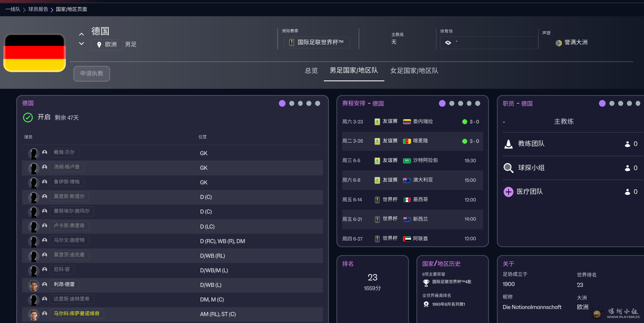This screenshot has width=644, height=323.
Task: Click New Zealand flag next to 新西兰
Action: pyautogui.click(x=407, y=219)
